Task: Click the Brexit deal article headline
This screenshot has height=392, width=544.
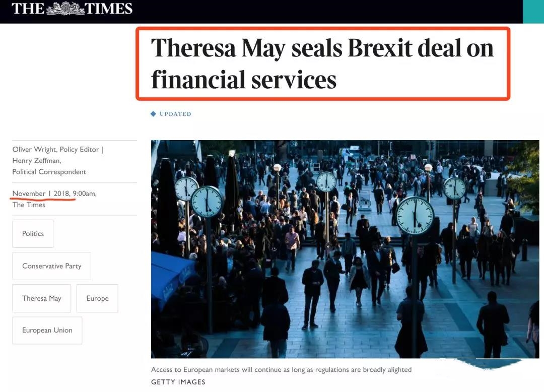Action: [x=322, y=64]
